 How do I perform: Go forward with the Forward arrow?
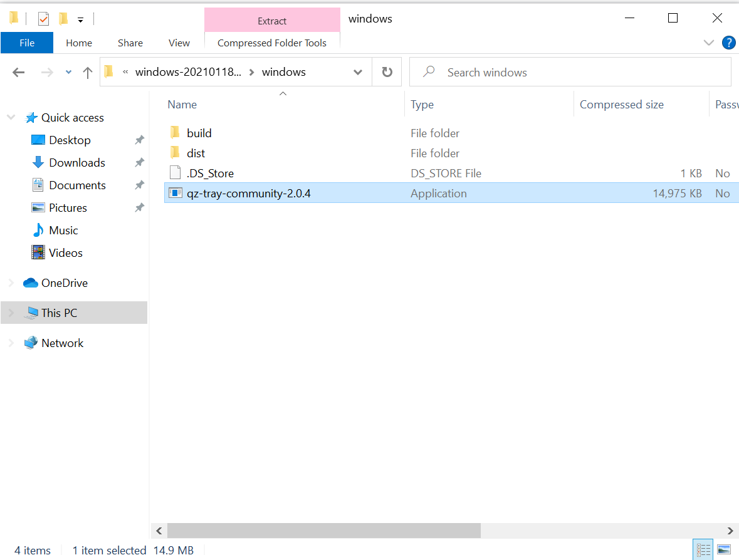click(47, 72)
